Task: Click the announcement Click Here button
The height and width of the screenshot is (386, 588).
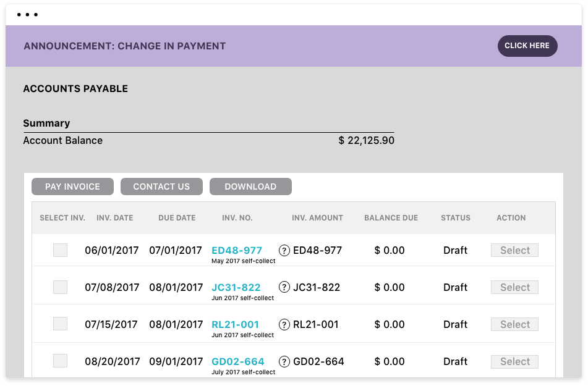Action: coord(527,46)
